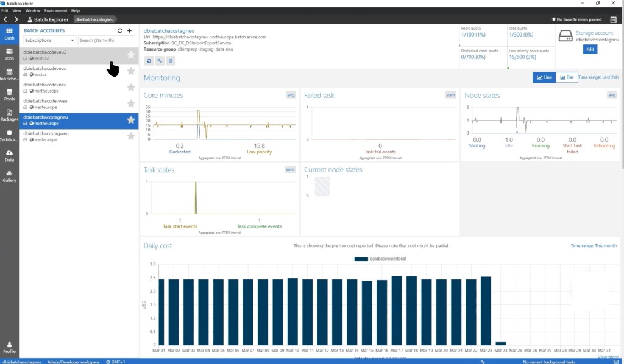624x364 pixels.
Task: Open the Subscriptions dropdown
Action: [x=49, y=40]
